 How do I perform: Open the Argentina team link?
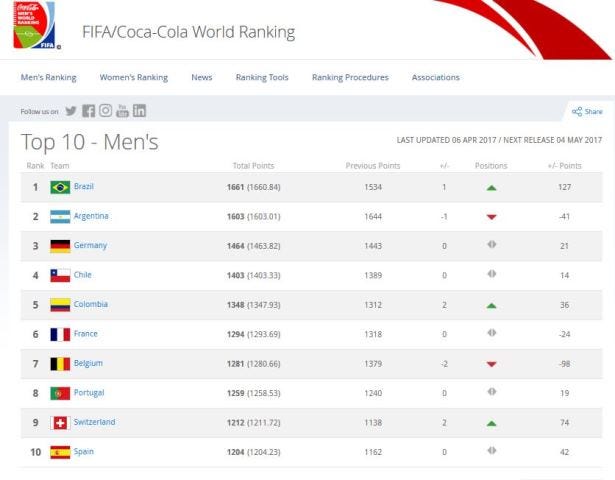tap(91, 216)
